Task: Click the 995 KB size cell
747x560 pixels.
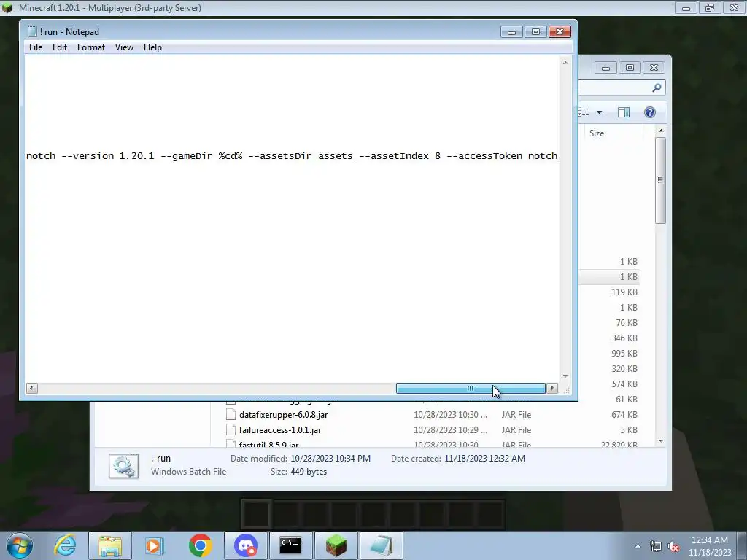Action: [624, 354]
